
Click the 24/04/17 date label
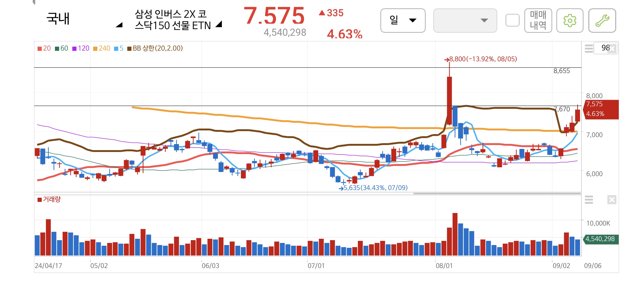48,266
